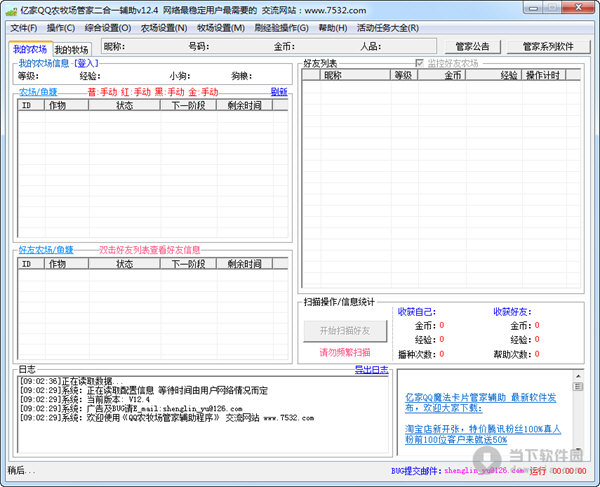Click the 导出日志 export log link

point(372,369)
